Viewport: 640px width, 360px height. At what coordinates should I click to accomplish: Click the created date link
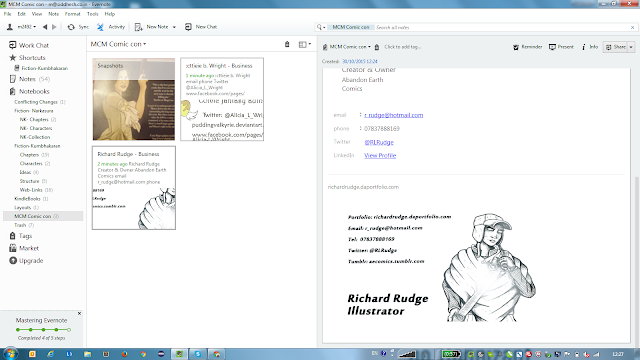(360, 61)
